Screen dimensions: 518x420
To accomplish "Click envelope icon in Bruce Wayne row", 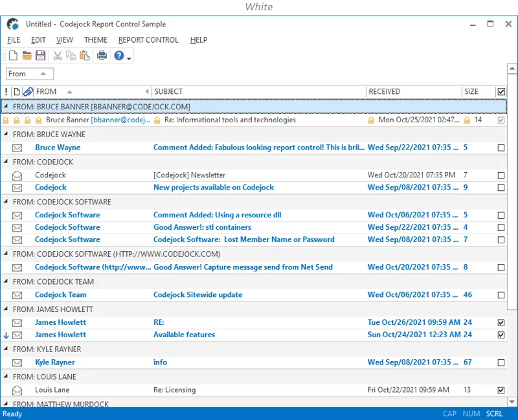I will point(17,148).
